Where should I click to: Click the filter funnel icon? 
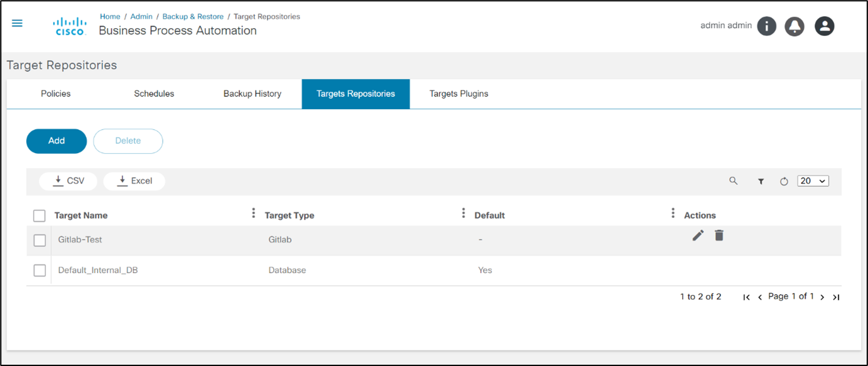coord(761,181)
